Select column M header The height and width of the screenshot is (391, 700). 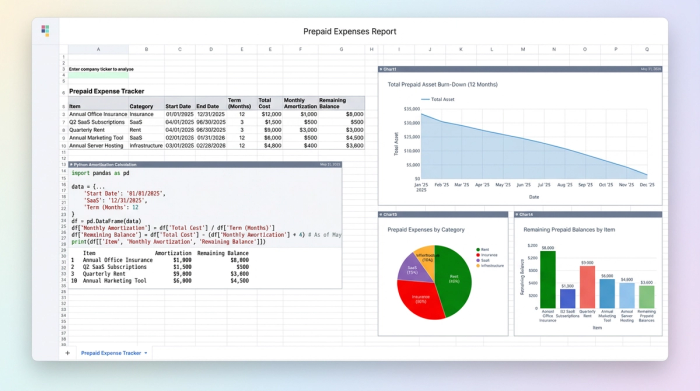click(523, 49)
